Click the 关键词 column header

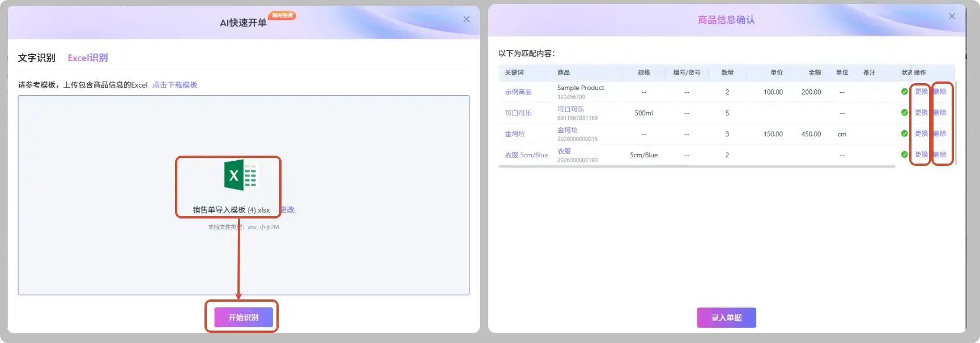(x=514, y=73)
